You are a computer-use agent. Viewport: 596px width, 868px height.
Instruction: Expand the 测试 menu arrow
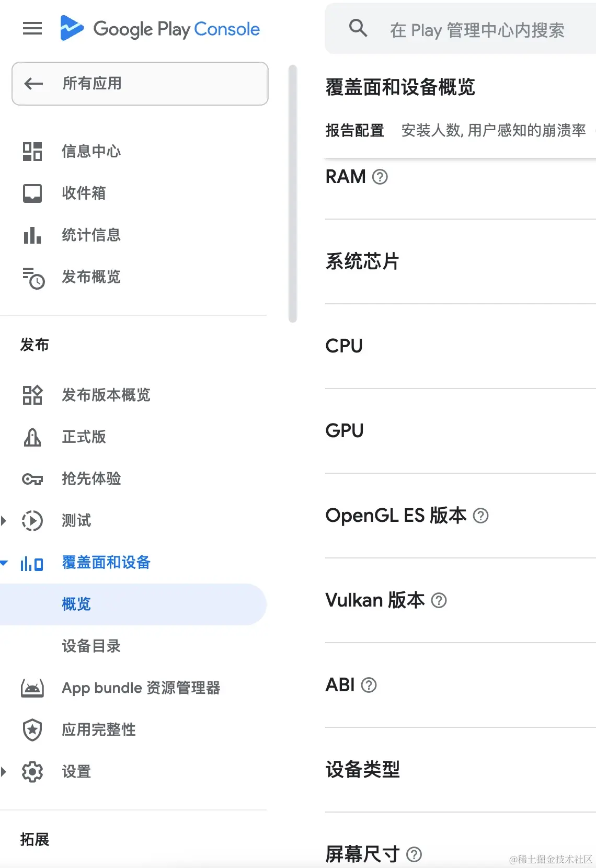(x=4, y=521)
